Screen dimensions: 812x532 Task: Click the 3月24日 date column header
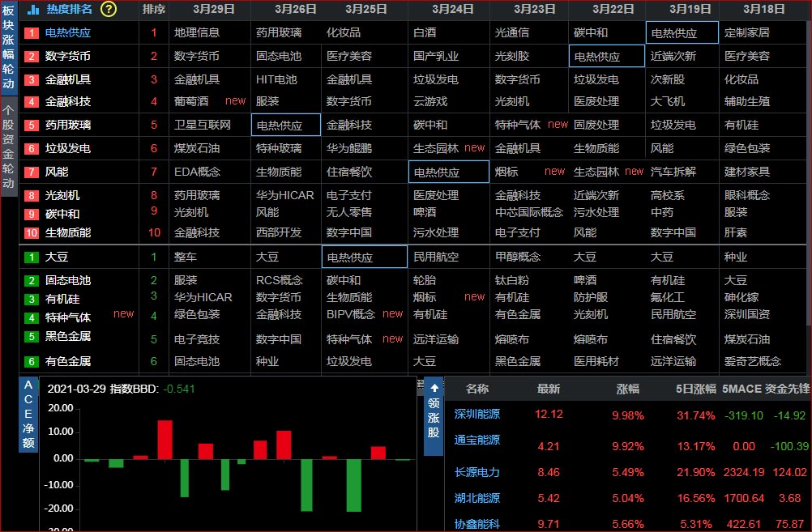pyautogui.click(x=453, y=9)
